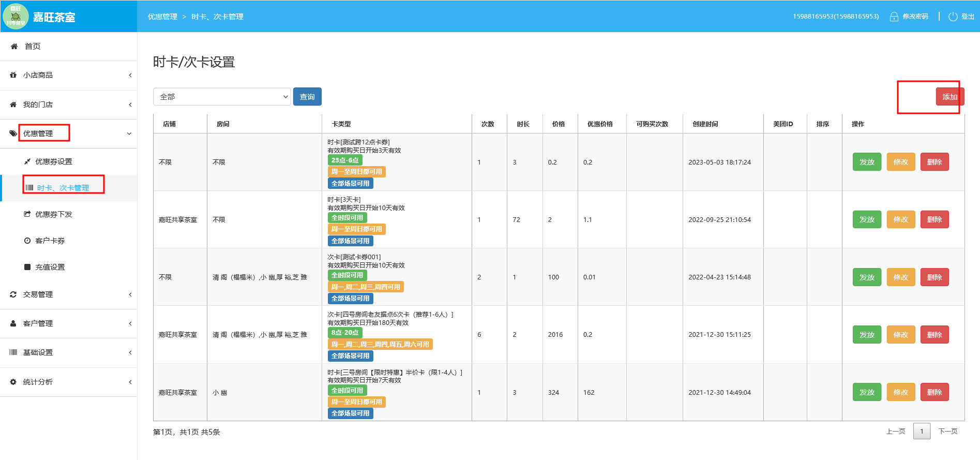Viewport: 980px width, 460px height.
Task: Open the 全部 filter dropdown
Action: [x=222, y=97]
